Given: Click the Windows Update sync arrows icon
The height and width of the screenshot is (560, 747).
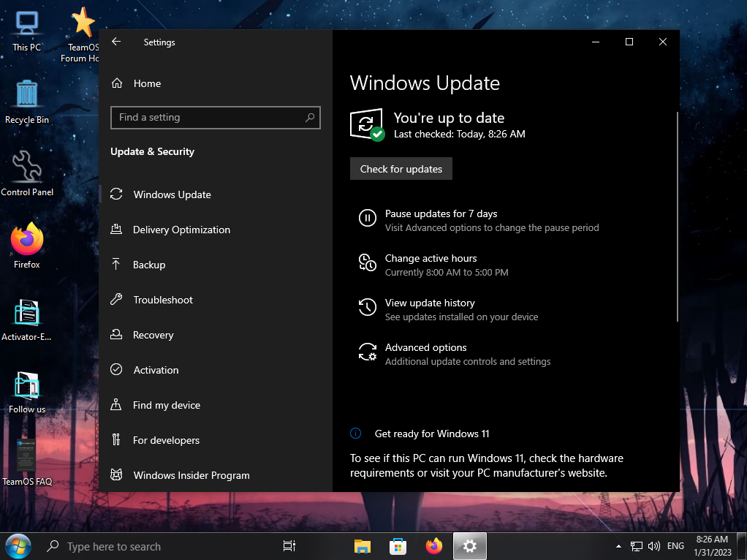Looking at the screenshot, I should point(116,194).
